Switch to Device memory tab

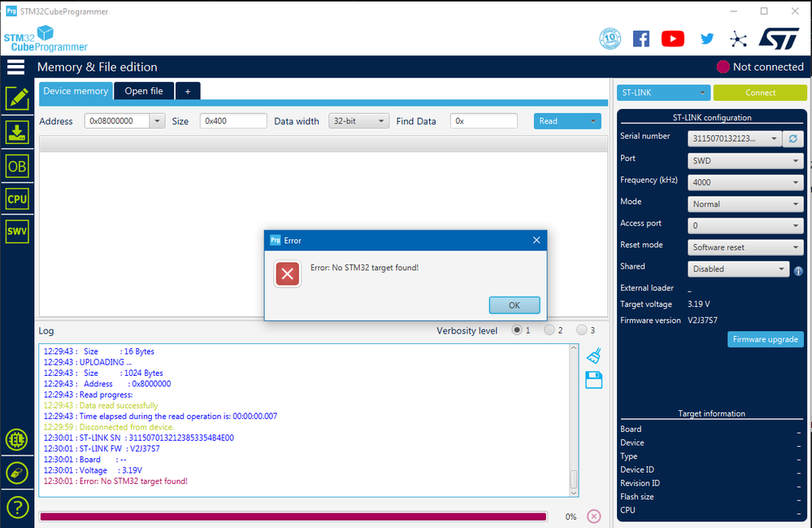76,90
